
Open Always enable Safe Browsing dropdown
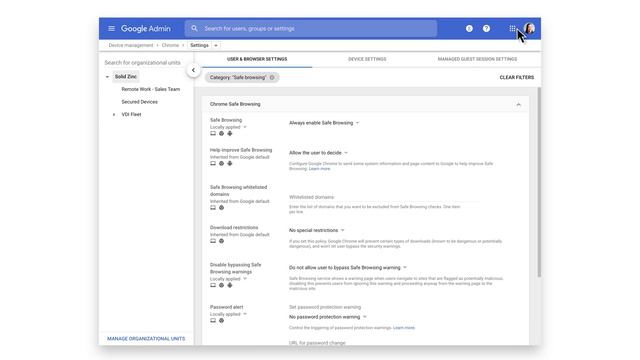pos(324,123)
